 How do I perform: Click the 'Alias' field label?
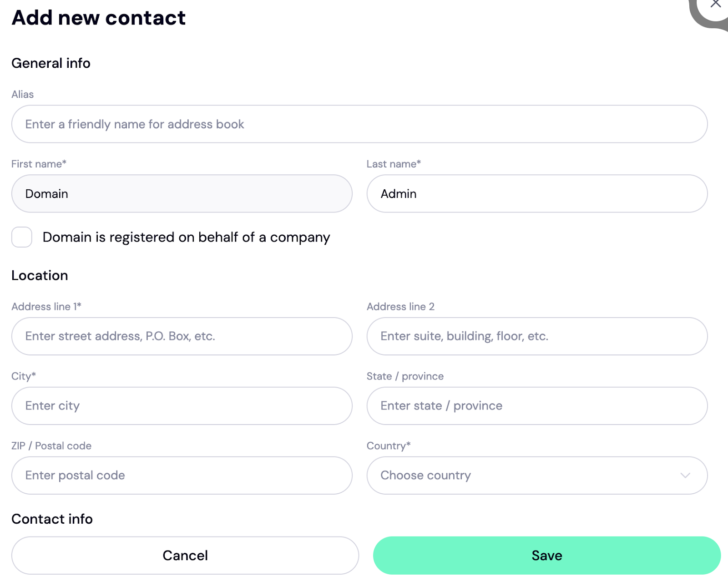tap(23, 94)
